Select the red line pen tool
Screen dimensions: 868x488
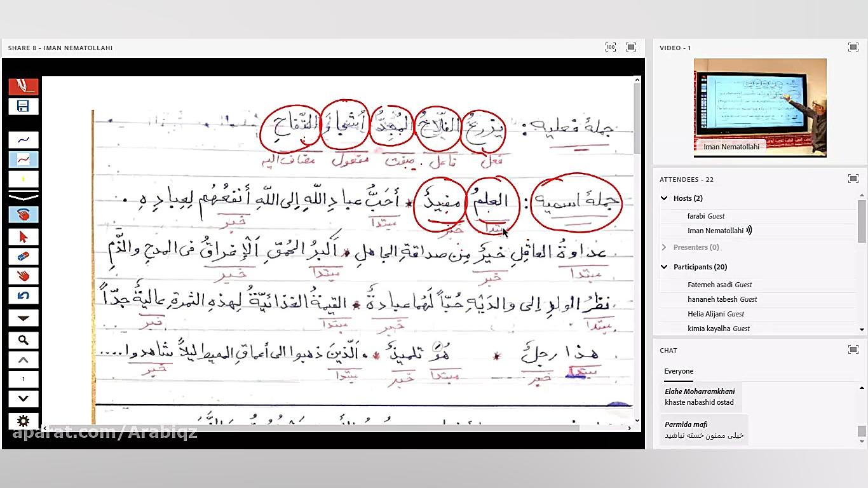[24, 159]
